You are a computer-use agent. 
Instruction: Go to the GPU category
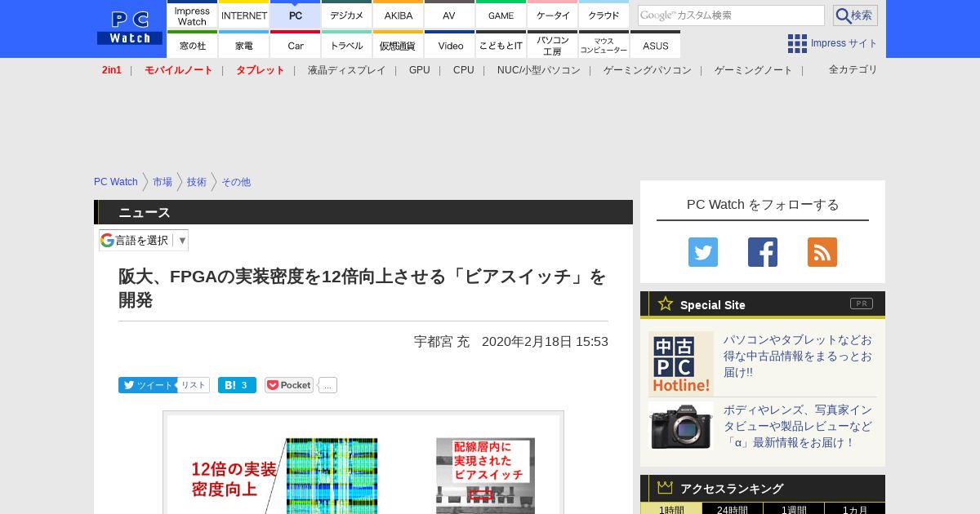tap(420, 70)
